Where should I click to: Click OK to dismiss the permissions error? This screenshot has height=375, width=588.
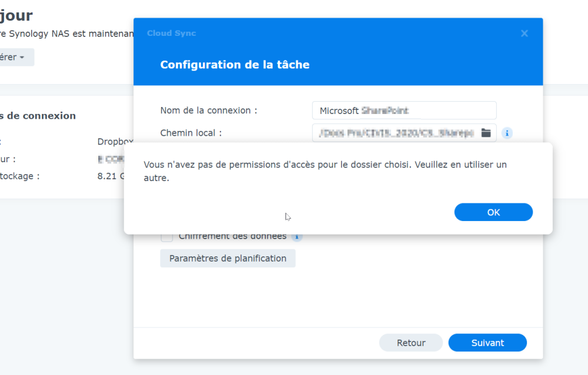click(x=493, y=212)
